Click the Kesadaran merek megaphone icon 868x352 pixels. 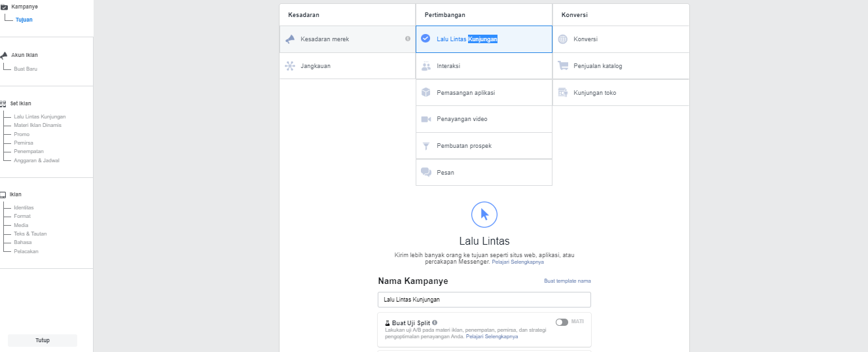click(290, 39)
